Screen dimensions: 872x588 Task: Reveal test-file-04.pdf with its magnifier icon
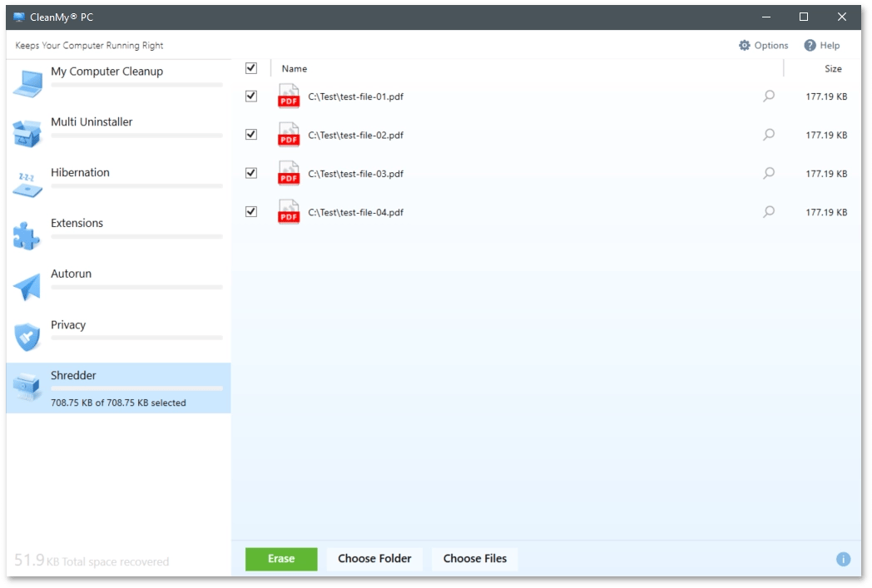coord(769,212)
